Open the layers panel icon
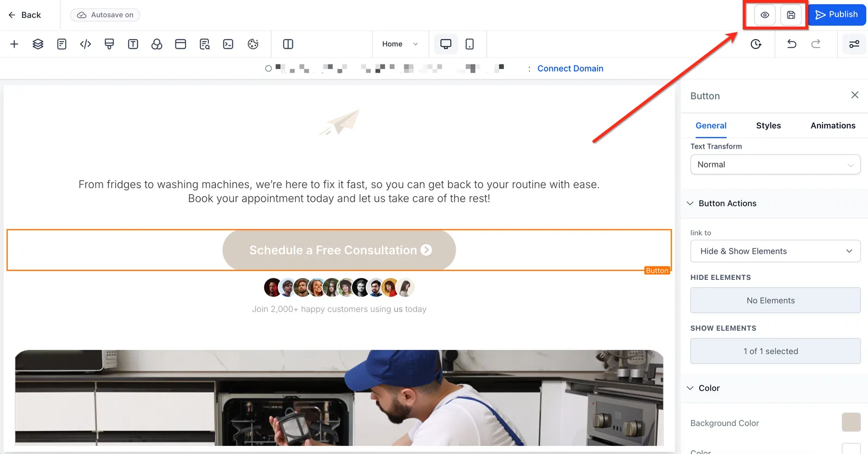This screenshot has height=454, width=868. click(38, 44)
